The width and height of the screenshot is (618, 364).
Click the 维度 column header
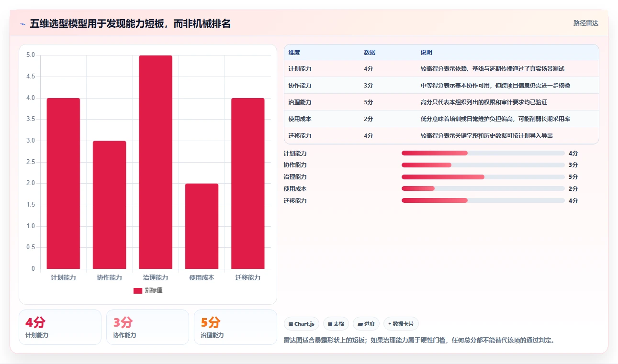click(294, 52)
